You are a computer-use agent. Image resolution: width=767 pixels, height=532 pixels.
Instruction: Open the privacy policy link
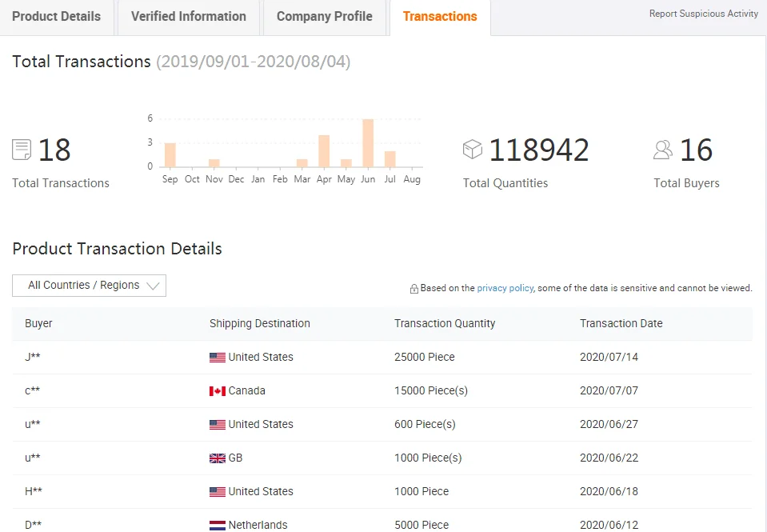[x=505, y=288]
